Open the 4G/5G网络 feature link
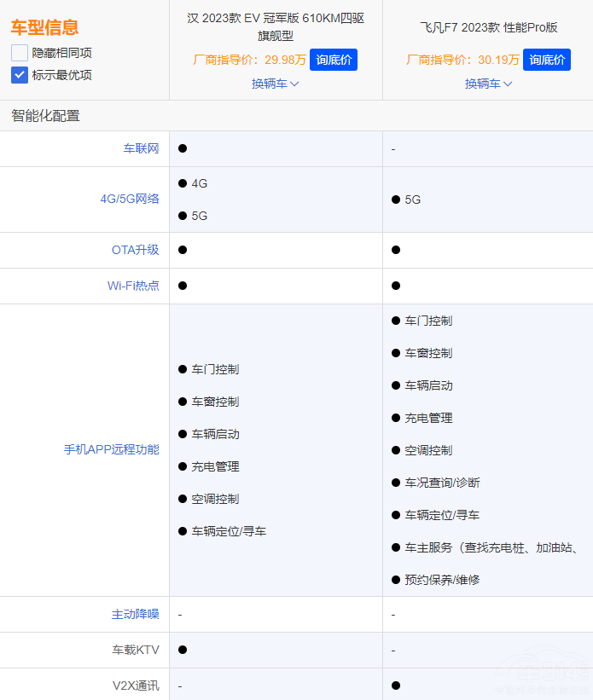The height and width of the screenshot is (700, 593). (130, 200)
